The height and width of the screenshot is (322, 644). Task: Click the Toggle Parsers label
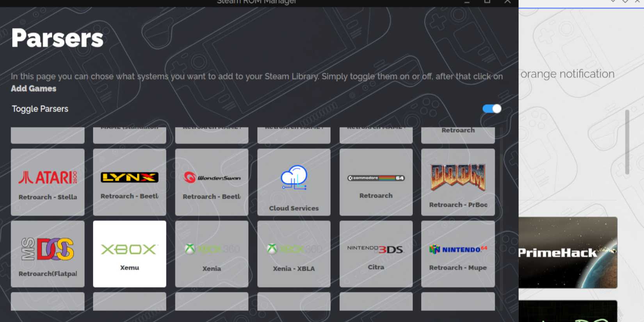[40, 109]
